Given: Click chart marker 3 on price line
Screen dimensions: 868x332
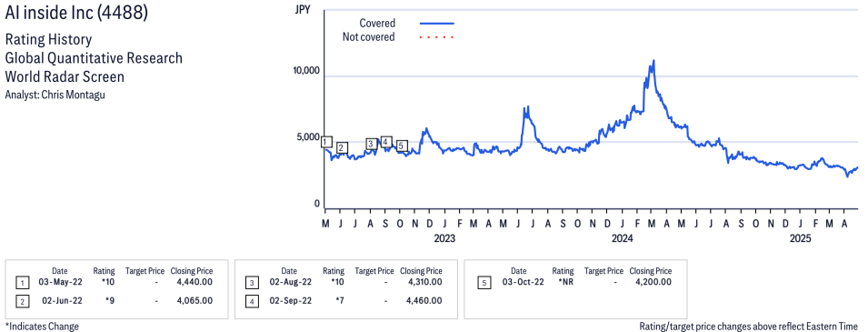Looking at the screenshot, I should [372, 144].
